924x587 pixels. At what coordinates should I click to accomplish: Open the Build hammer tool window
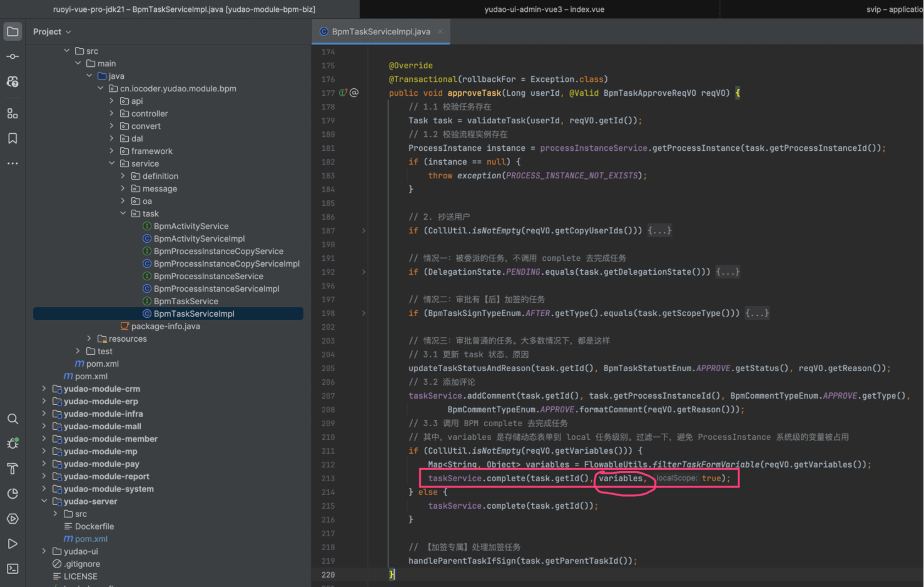[13, 469]
